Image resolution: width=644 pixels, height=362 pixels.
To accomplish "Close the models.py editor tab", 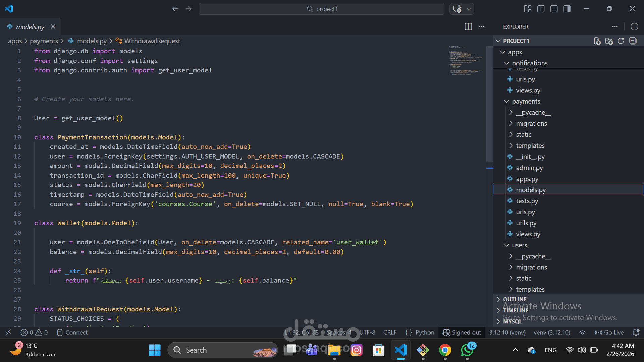I will [x=53, y=26].
